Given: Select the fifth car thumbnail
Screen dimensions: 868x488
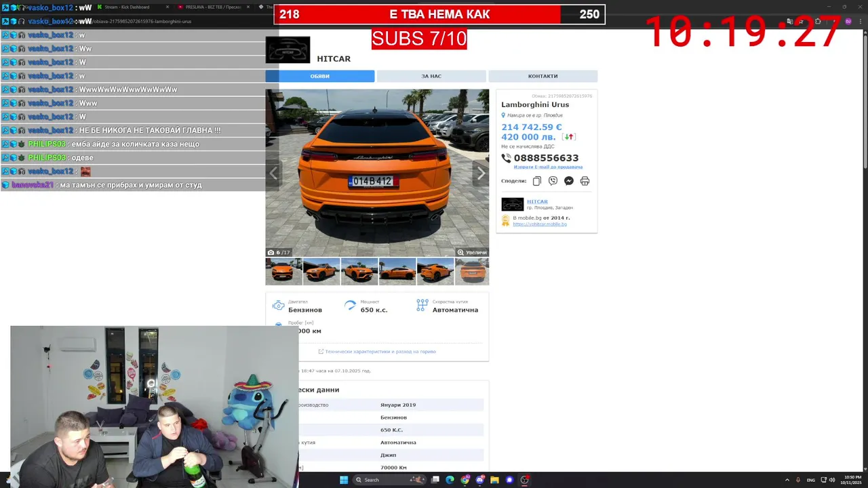Looking at the screenshot, I should [435, 272].
